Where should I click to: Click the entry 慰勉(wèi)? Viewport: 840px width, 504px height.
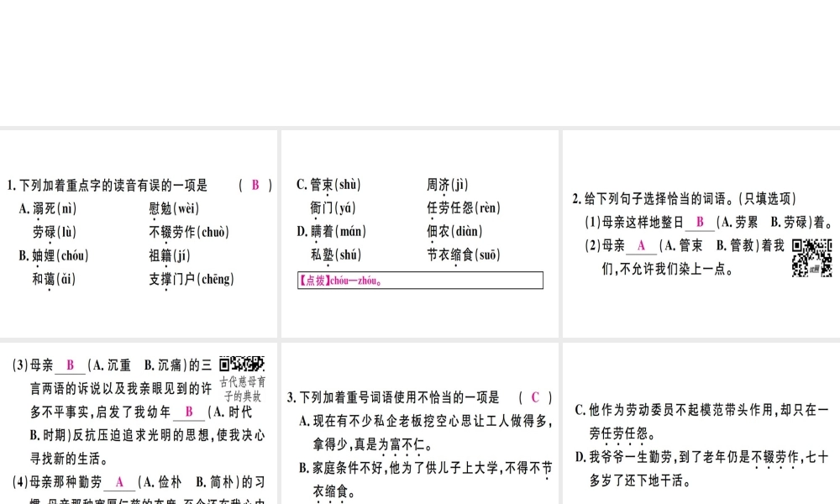click(174, 208)
